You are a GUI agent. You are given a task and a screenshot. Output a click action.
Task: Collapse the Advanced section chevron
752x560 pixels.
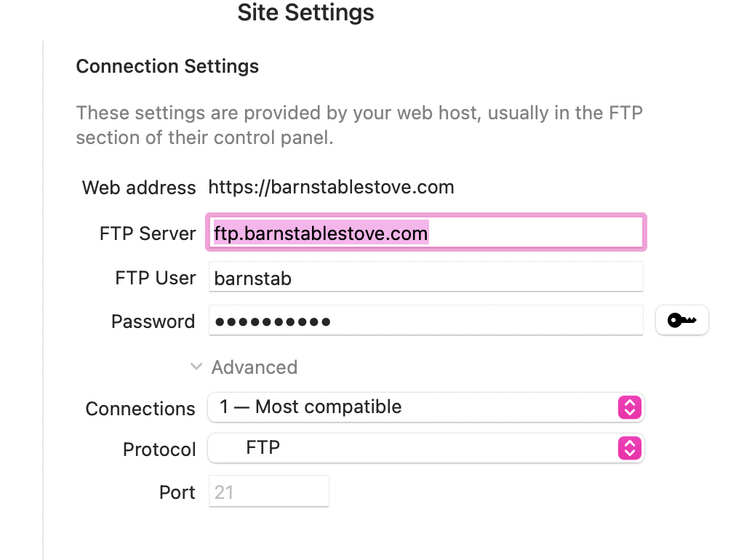[x=196, y=367]
